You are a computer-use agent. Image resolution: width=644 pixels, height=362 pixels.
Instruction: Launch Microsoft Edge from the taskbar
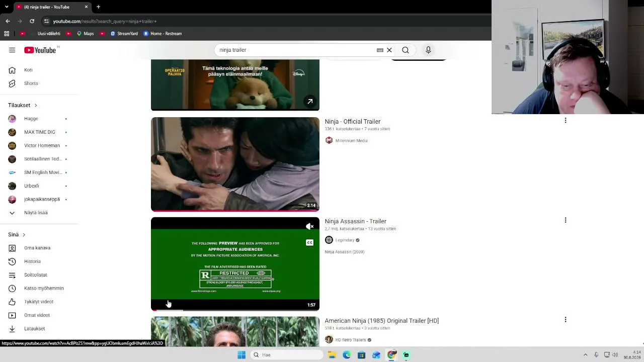pos(347,355)
